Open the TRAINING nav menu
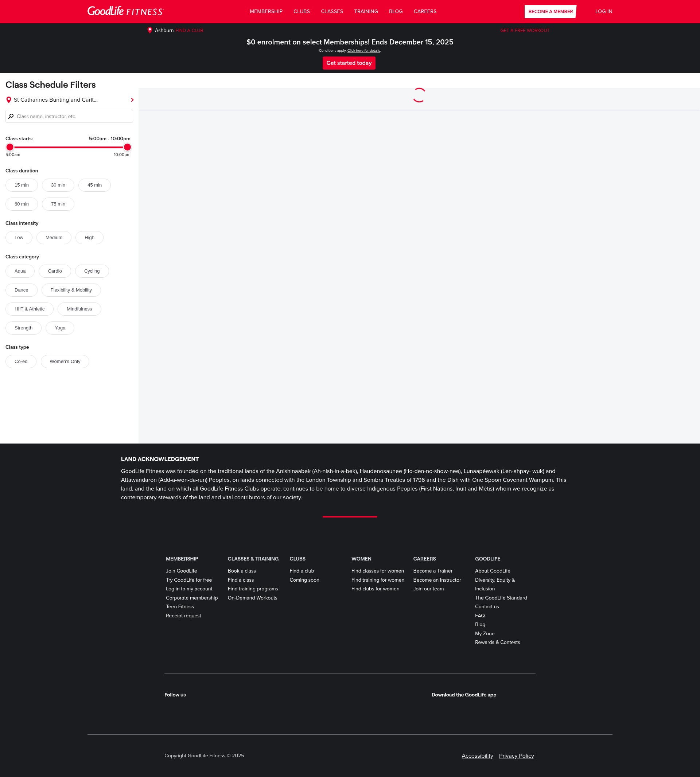The width and height of the screenshot is (700, 777). [x=366, y=12]
